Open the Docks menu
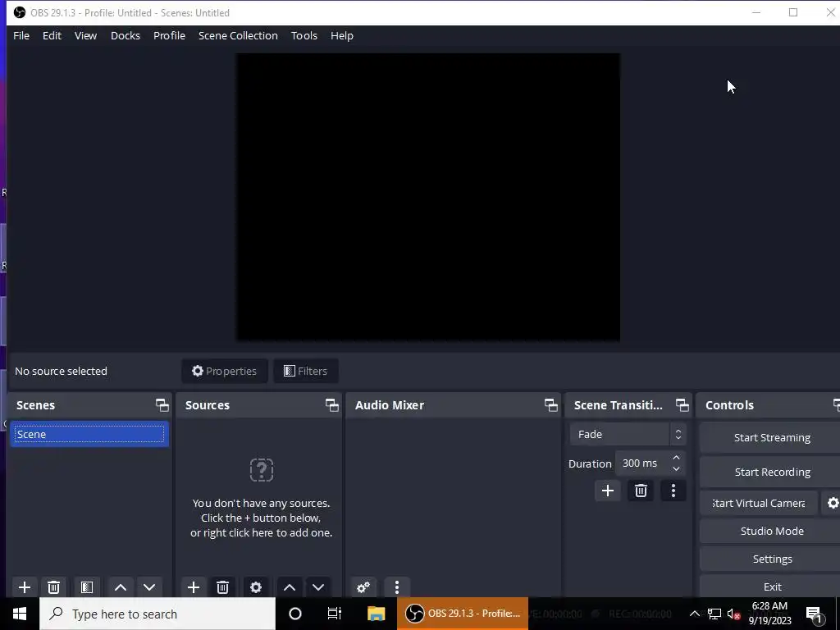Viewport: 840px width, 630px height. point(126,35)
